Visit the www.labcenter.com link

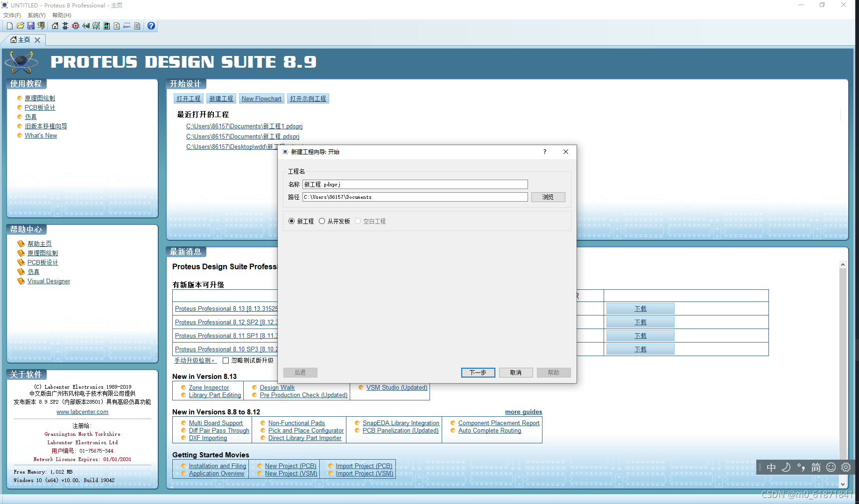82,412
